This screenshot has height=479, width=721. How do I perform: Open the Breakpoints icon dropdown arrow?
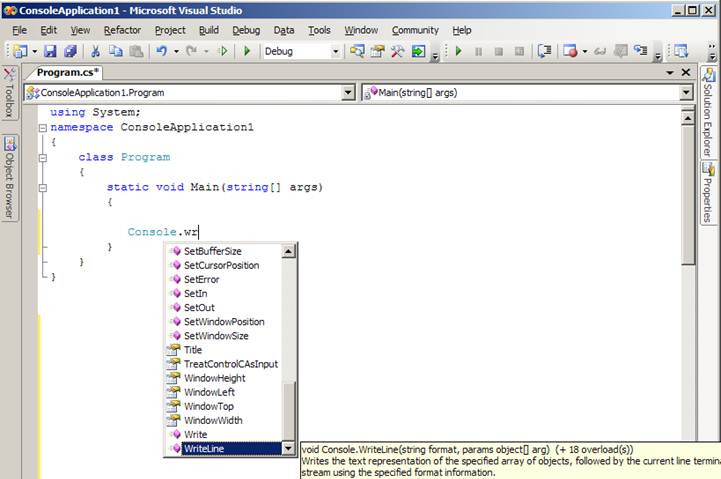tap(584, 51)
